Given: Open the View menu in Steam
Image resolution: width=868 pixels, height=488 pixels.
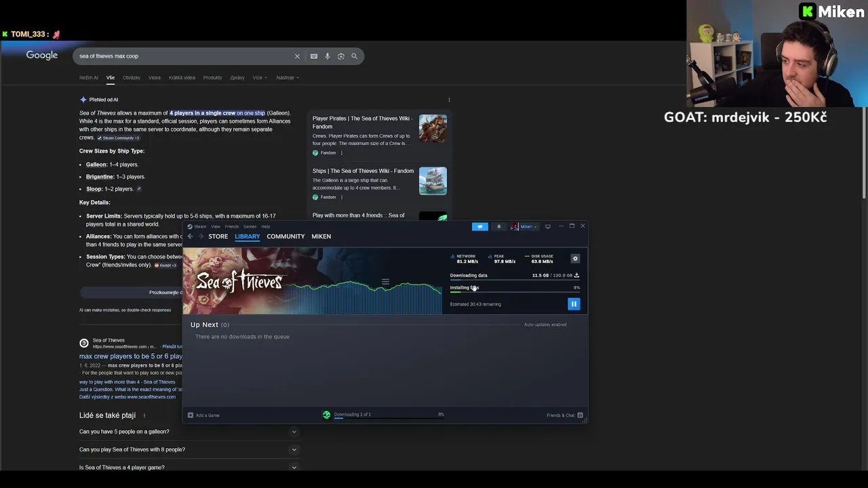Looking at the screenshot, I should click(x=215, y=226).
